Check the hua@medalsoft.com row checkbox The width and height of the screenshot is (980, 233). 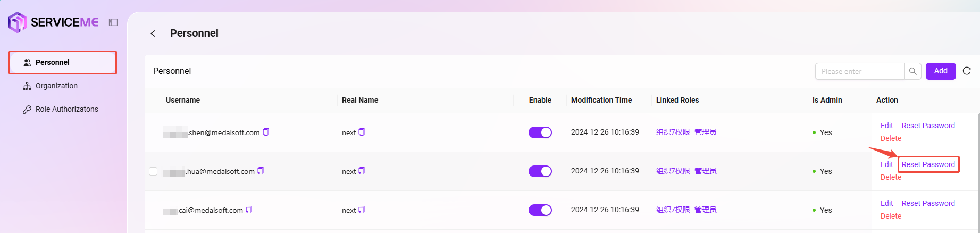pyautogui.click(x=153, y=171)
